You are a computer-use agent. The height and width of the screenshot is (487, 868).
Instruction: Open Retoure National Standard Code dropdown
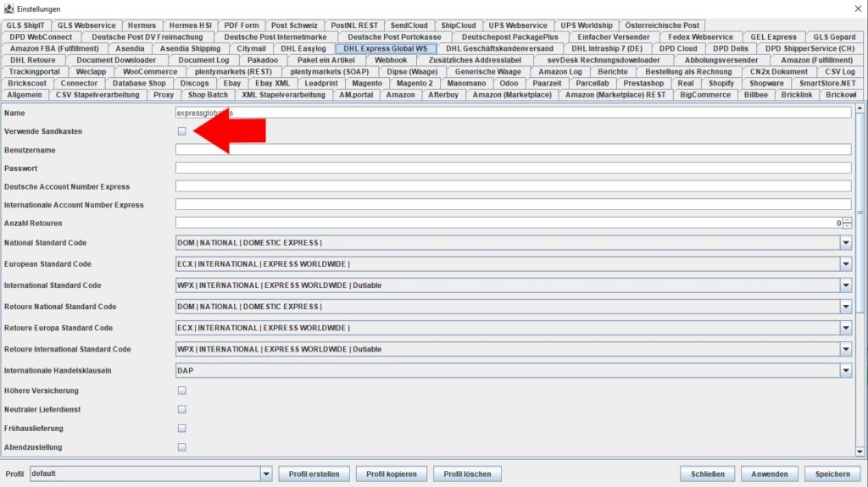click(x=845, y=307)
